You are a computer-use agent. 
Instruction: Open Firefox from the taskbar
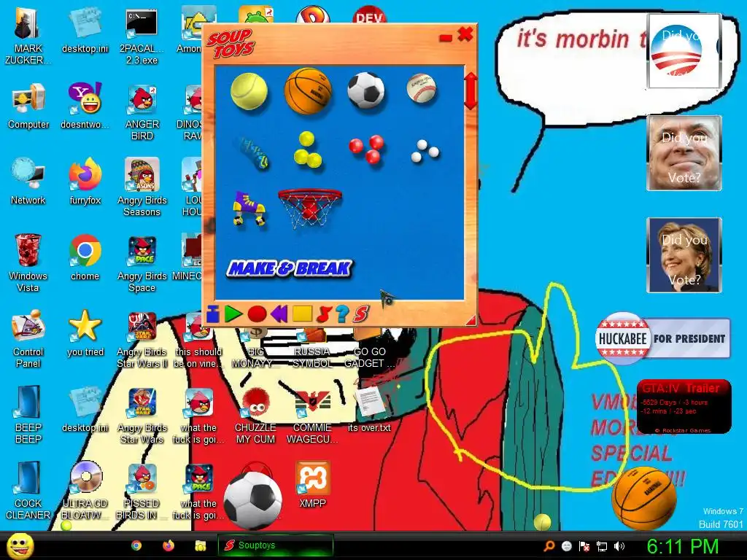(169, 545)
